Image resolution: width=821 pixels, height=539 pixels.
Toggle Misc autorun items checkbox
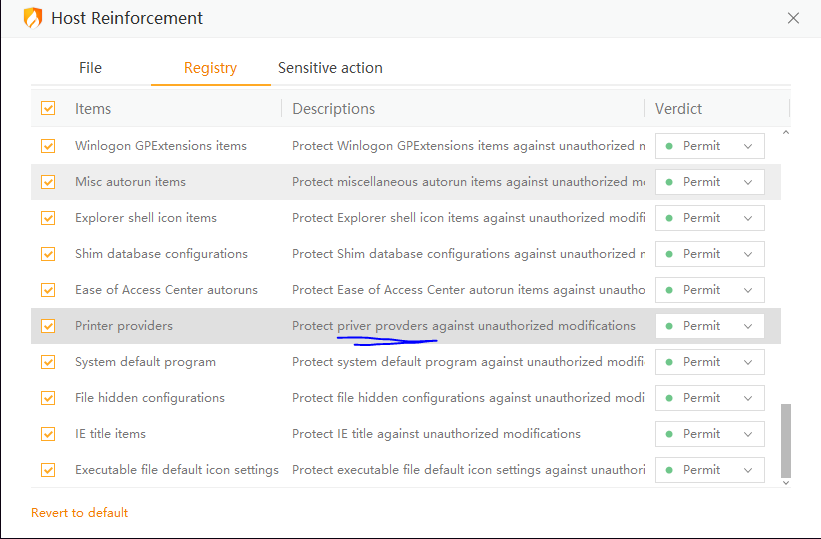(48, 182)
